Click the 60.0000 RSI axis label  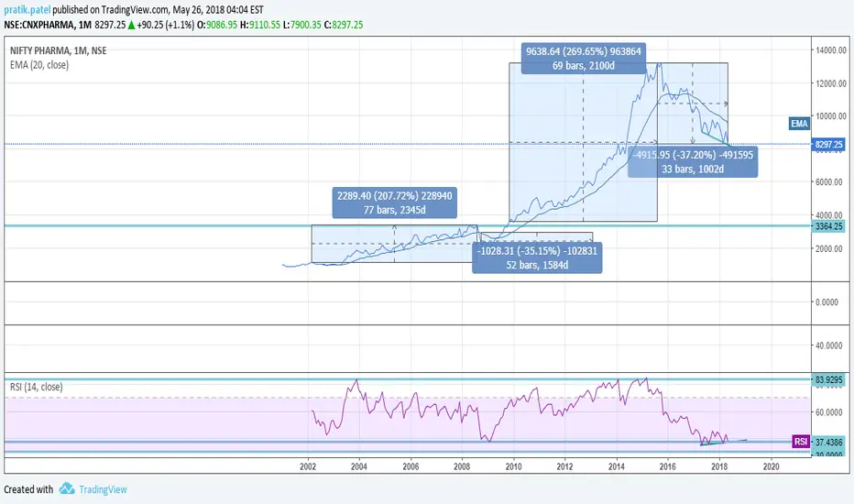point(829,412)
